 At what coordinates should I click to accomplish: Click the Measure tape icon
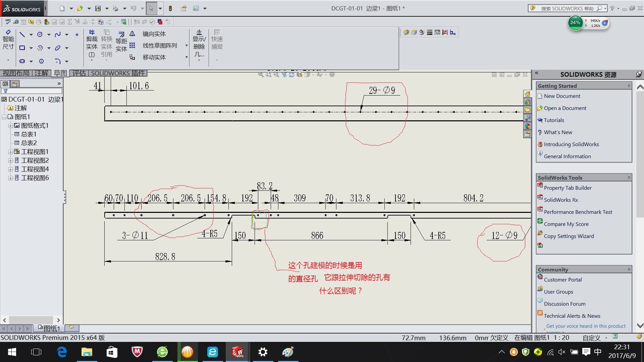(x=16, y=22)
